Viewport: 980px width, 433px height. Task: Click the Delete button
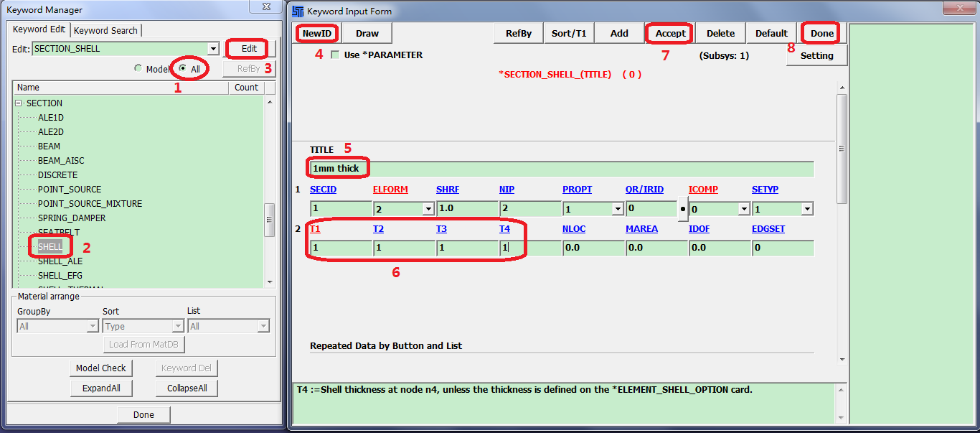(721, 33)
